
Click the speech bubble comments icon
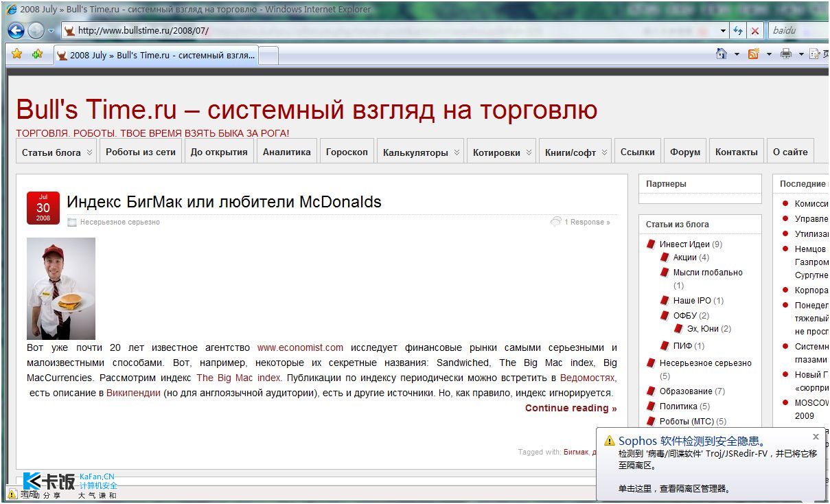[556, 221]
